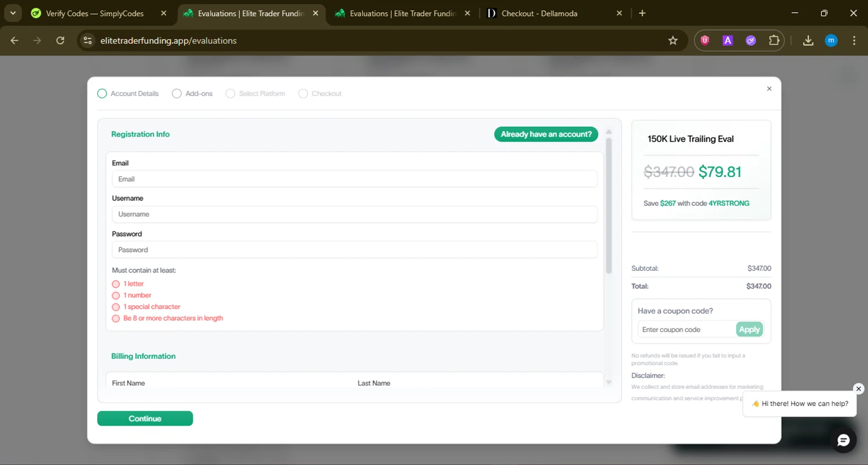Click the 'Have a coupon code?' label

point(675,311)
